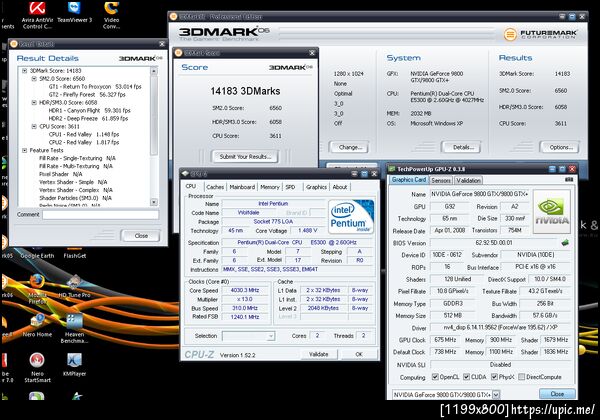Viewport: 600px width, 420px height.
Task: Select HDR1 - Canyon Flight result row
Action: click(x=89, y=111)
